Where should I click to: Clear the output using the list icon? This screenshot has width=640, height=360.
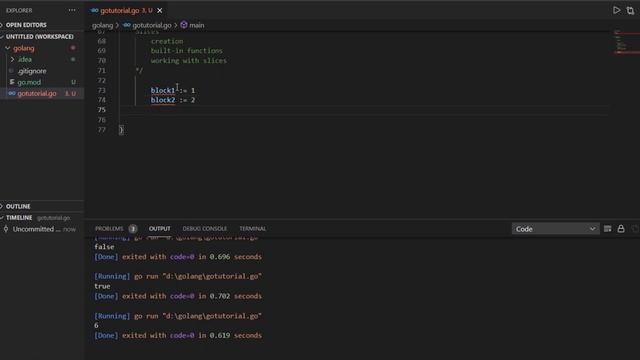(607, 229)
